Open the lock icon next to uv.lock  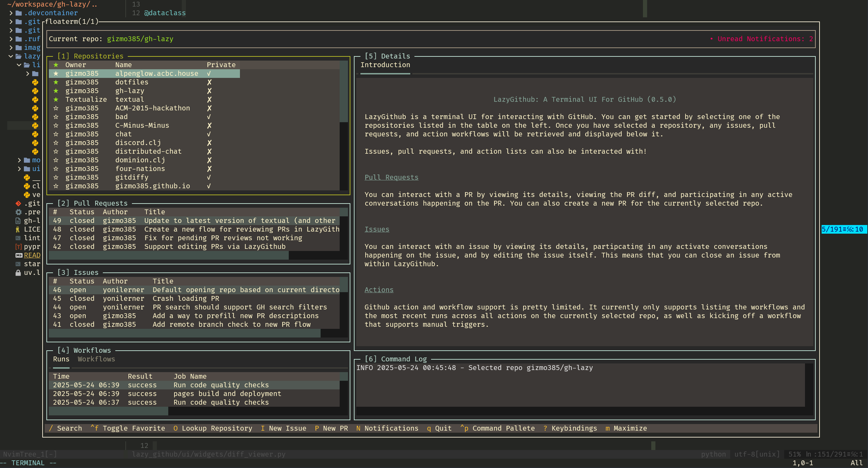(x=18, y=272)
